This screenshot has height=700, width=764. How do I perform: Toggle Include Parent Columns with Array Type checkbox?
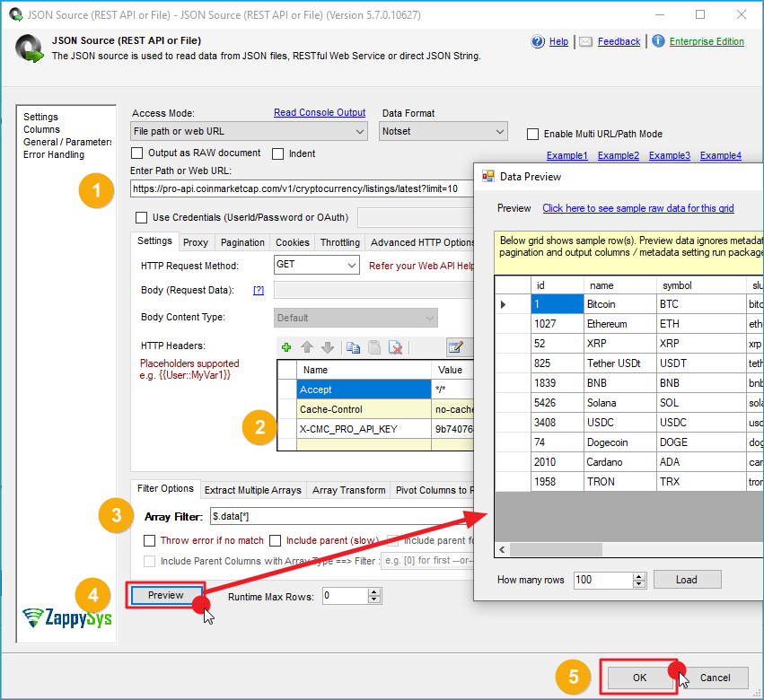(150, 561)
